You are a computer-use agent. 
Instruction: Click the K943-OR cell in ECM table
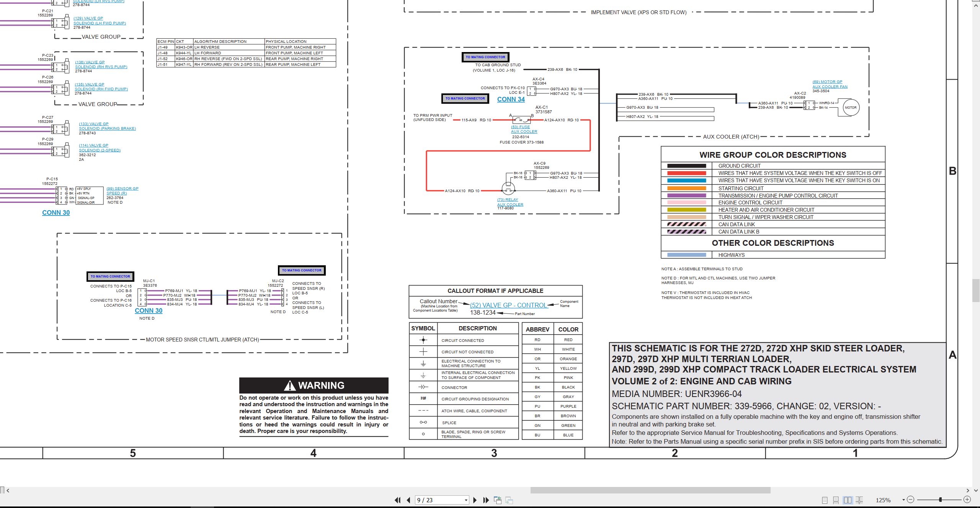(184, 47)
